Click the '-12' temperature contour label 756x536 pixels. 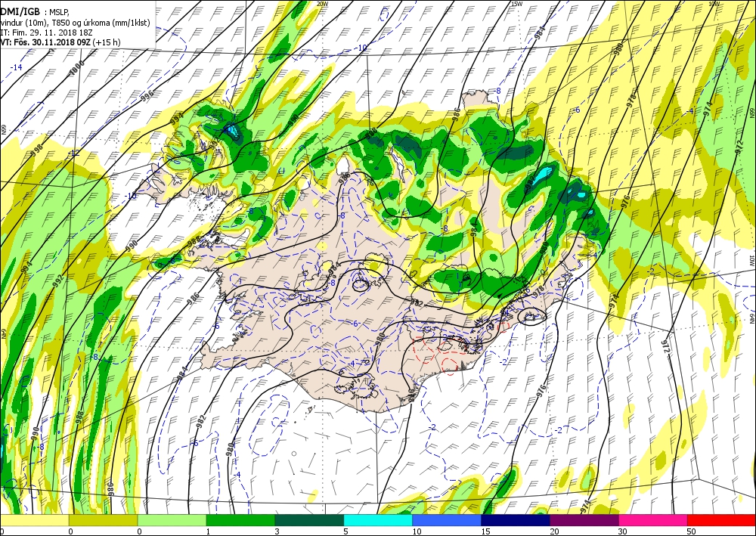coord(73,153)
